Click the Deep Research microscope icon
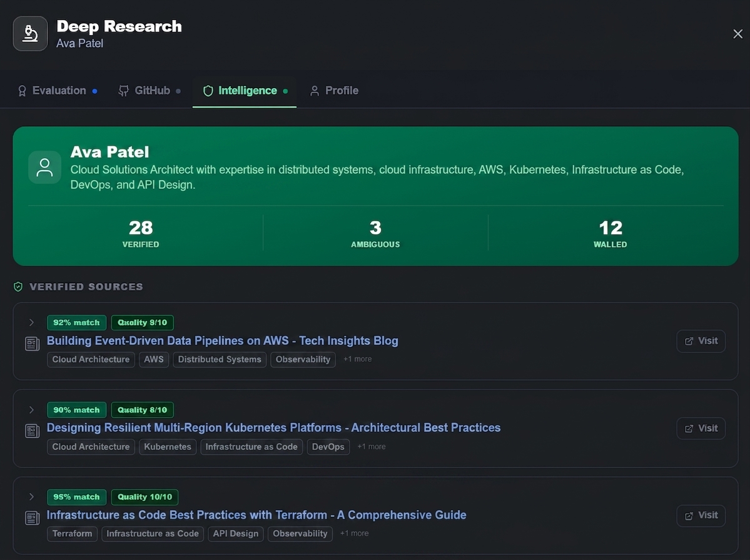The image size is (750, 560). pos(30,34)
